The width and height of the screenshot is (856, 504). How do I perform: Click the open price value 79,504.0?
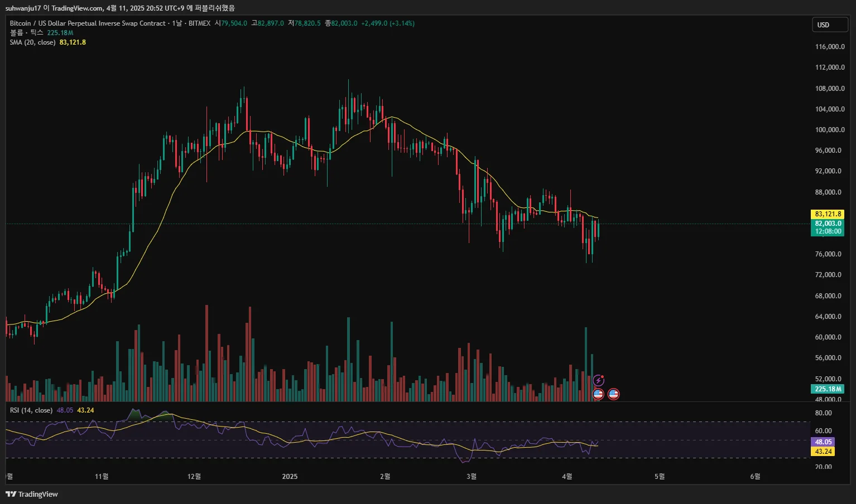point(234,23)
